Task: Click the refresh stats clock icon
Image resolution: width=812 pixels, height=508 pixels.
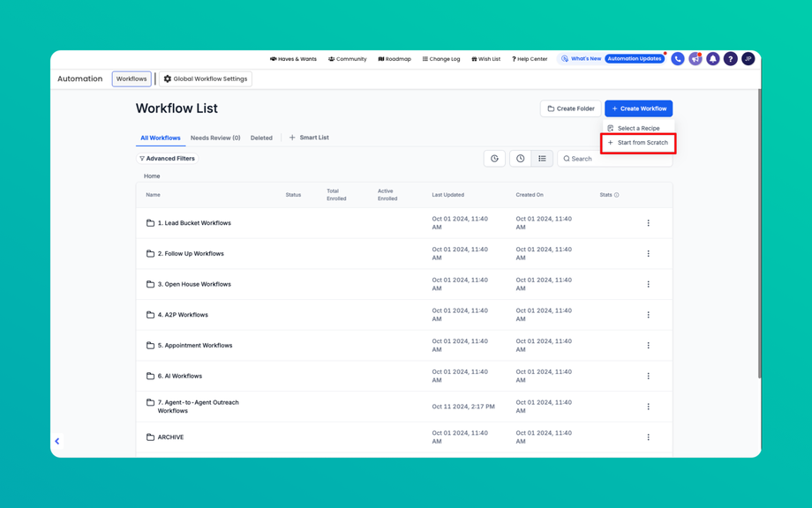Action: [x=494, y=159]
